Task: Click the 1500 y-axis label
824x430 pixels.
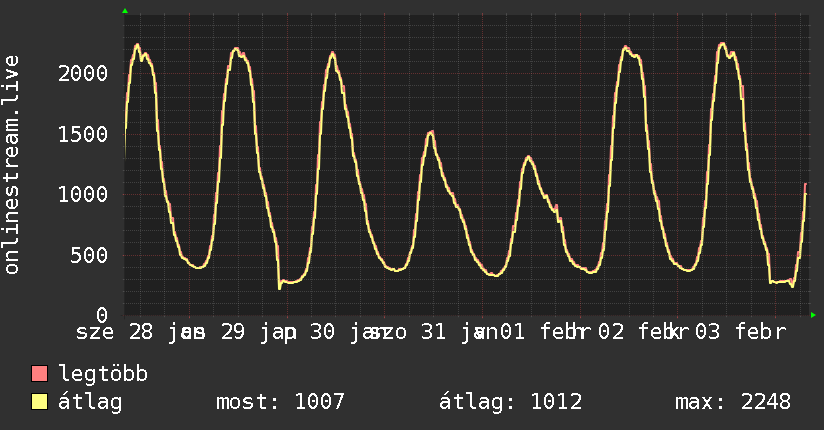Action: pos(83,134)
